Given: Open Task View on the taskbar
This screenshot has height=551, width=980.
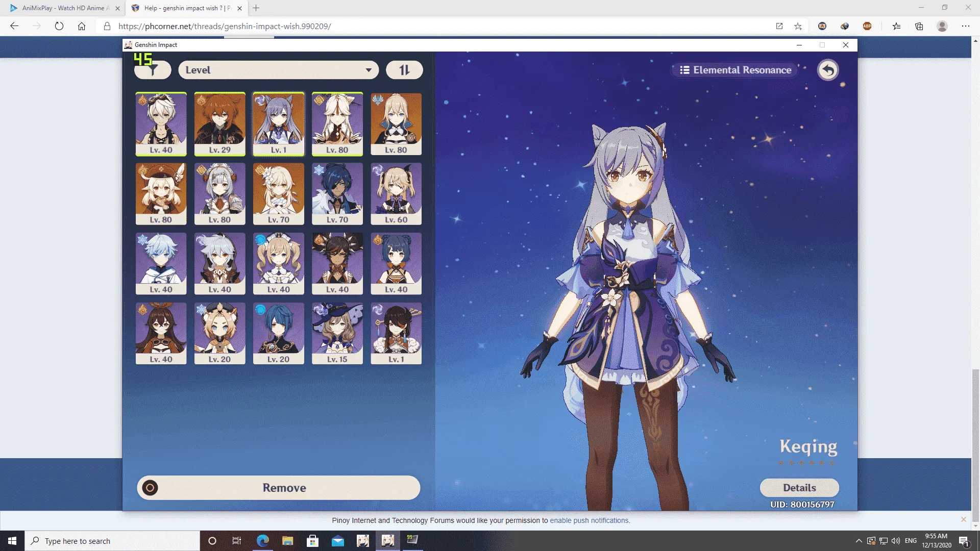Looking at the screenshot, I should click(237, 541).
